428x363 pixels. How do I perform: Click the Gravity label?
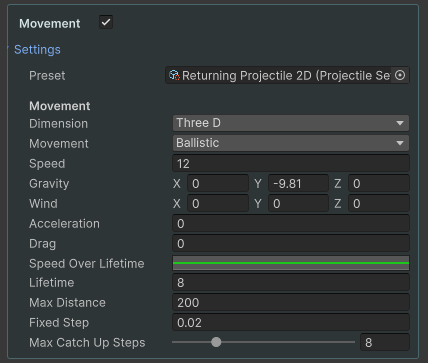49,184
